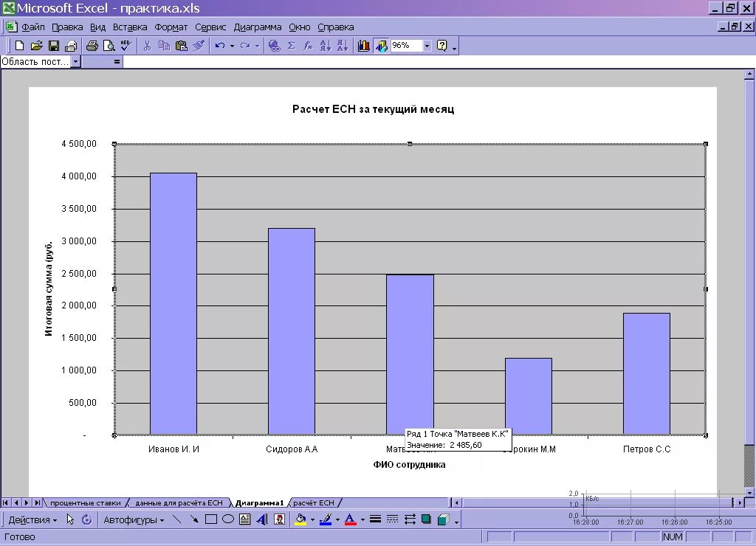Select the Arrow drawing tool

(x=194, y=519)
